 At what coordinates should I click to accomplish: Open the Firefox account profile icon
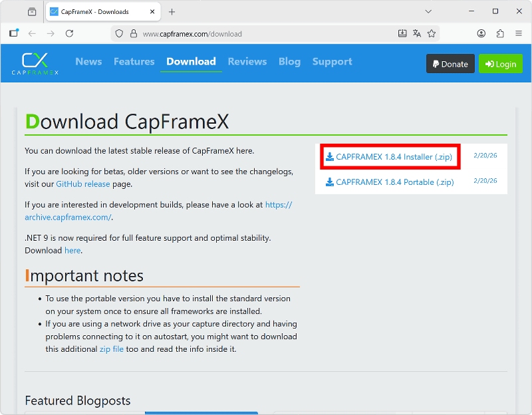(481, 33)
